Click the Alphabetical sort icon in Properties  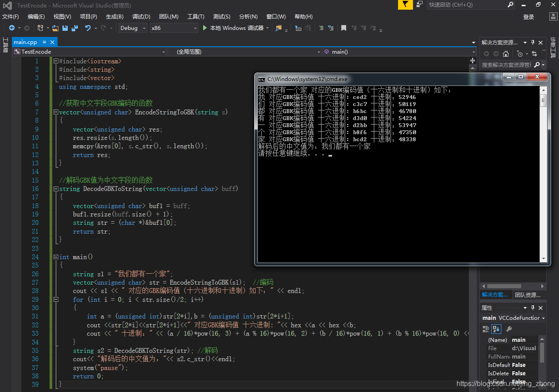pos(496,329)
